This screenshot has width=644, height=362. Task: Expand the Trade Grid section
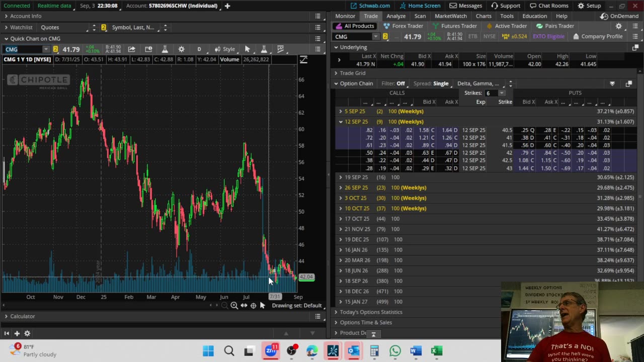click(x=336, y=73)
